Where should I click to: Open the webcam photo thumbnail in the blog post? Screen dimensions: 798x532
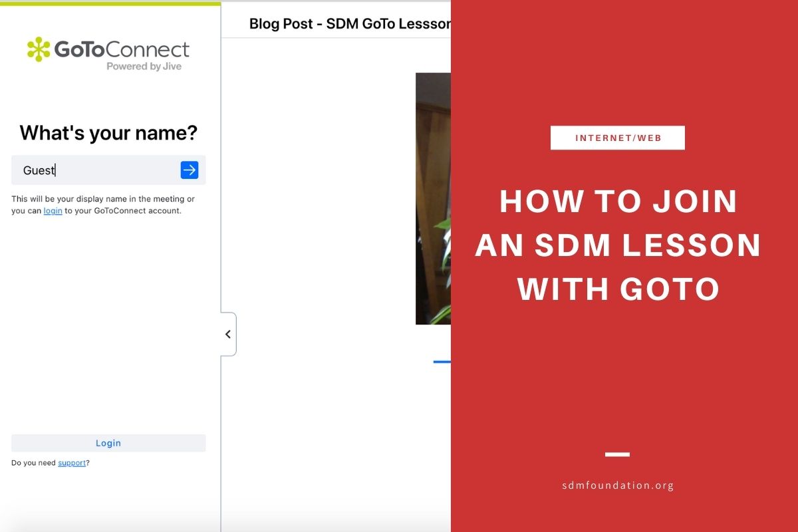(434, 198)
